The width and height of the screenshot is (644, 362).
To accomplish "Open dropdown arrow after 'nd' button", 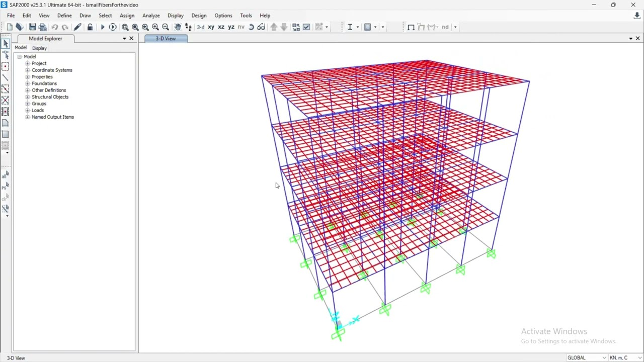I will click(455, 27).
